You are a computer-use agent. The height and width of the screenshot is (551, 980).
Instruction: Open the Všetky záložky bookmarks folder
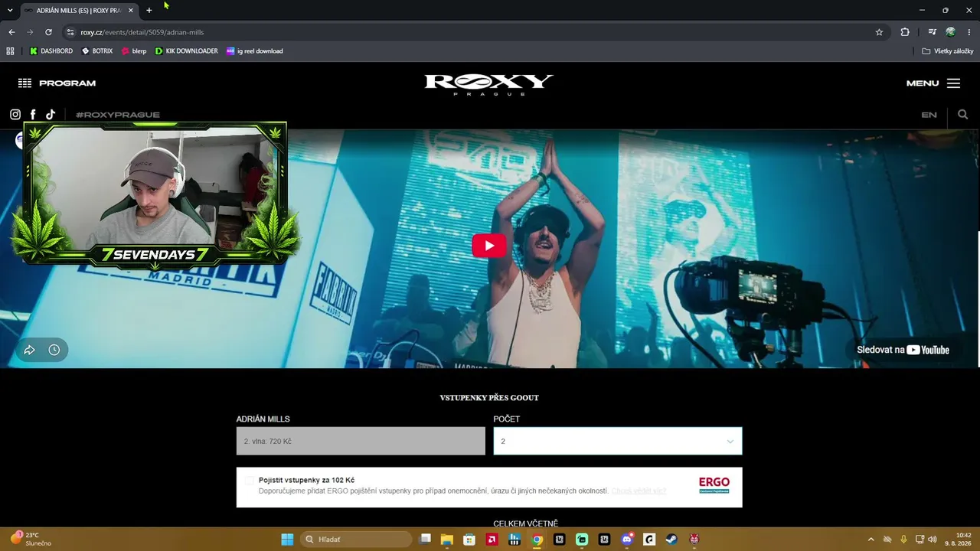coord(948,51)
